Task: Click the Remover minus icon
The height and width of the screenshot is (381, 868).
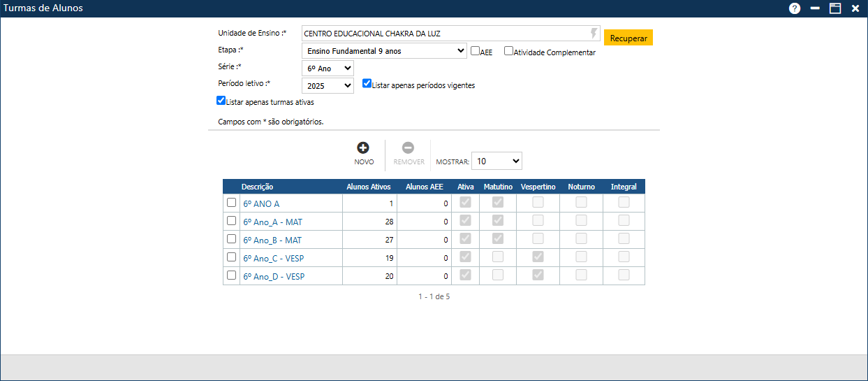Action: click(408, 148)
